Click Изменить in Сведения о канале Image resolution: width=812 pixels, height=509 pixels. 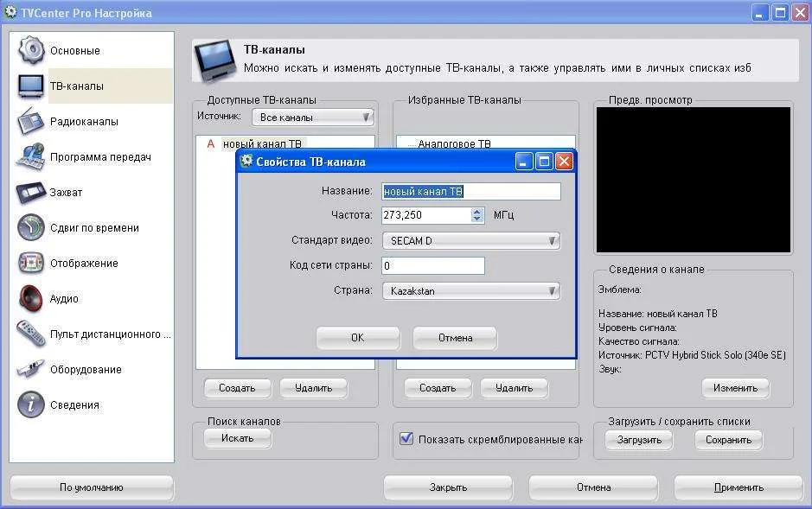pyautogui.click(x=735, y=388)
